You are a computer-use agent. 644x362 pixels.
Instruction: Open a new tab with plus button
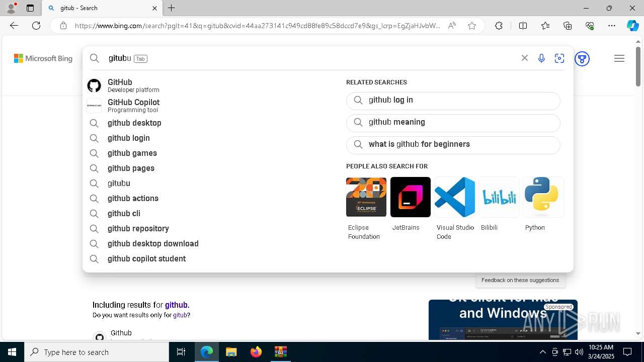point(172,8)
